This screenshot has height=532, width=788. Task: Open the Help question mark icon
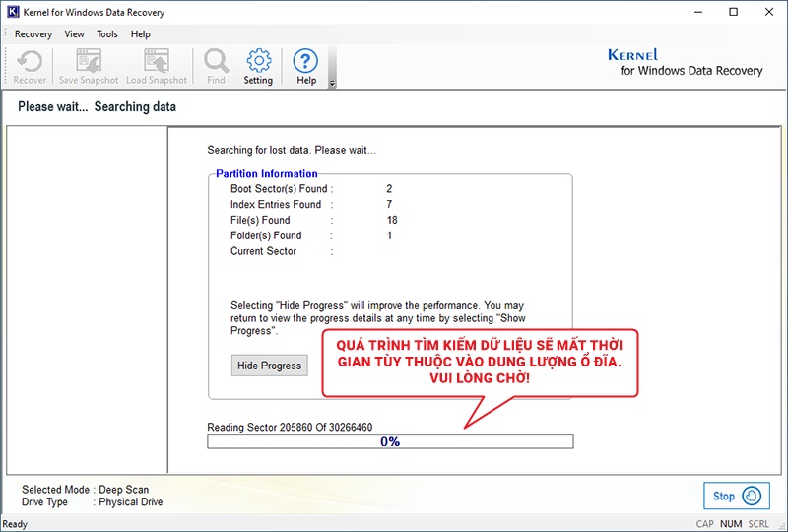click(x=305, y=67)
